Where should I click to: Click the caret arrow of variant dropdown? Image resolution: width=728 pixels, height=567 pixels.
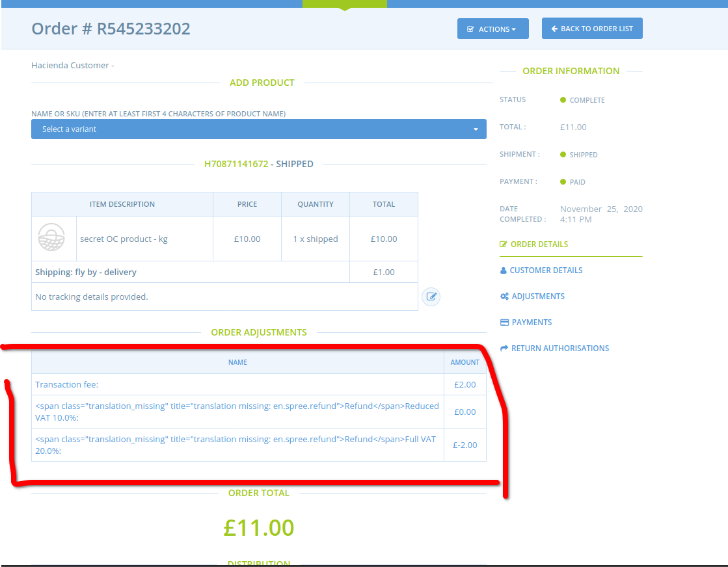click(476, 129)
